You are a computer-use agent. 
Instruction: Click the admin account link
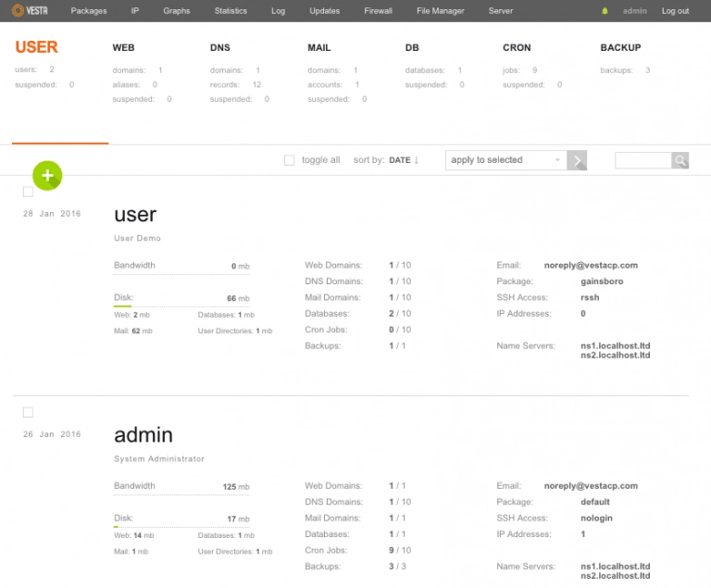(x=635, y=11)
